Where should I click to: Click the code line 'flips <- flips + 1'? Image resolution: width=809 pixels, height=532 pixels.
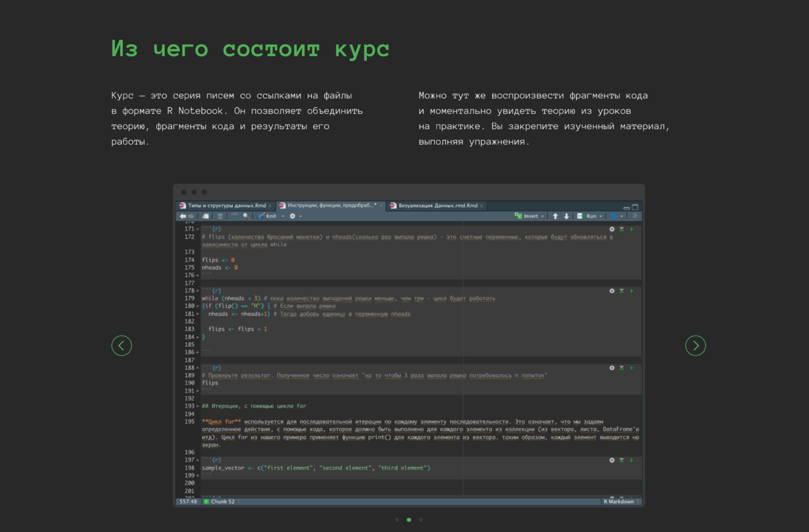[238, 329]
